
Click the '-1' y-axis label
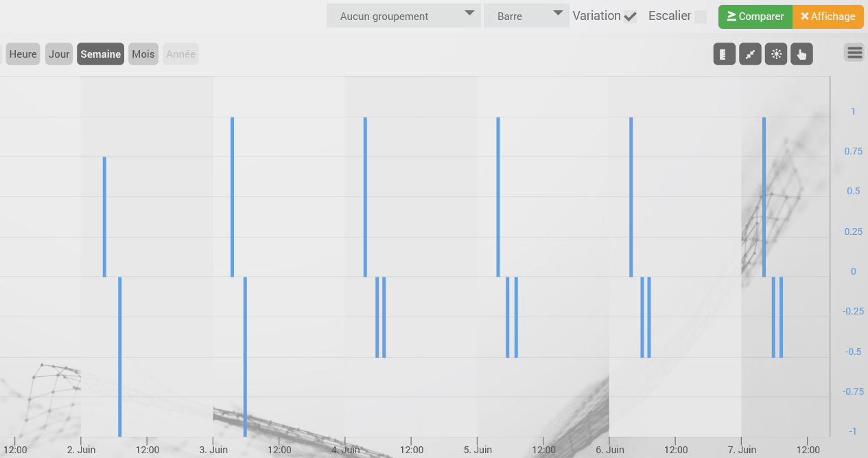[852, 431]
